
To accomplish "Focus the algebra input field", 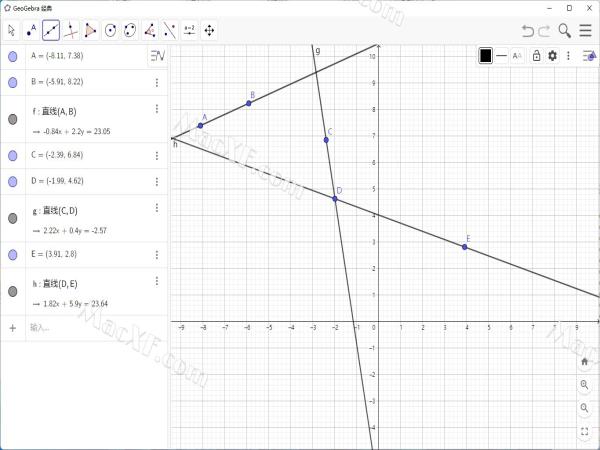I will click(96, 328).
